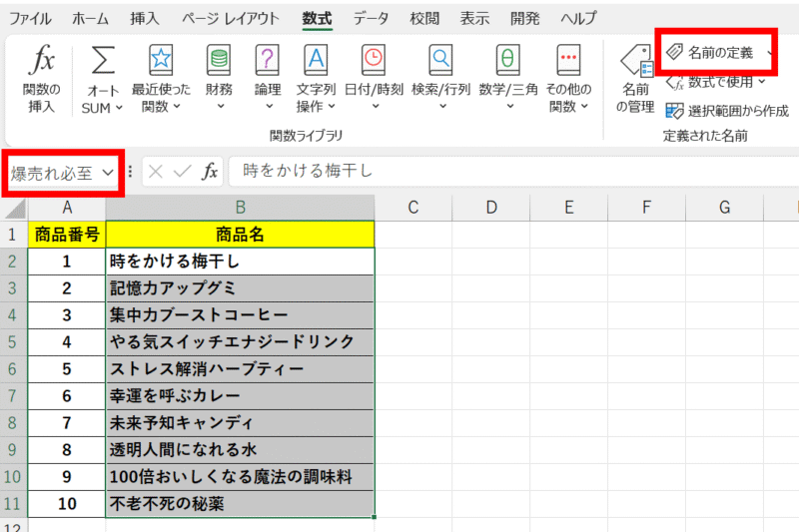
Task: Expand the 日付/時刻 dropdown chevron
Action: click(x=376, y=107)
